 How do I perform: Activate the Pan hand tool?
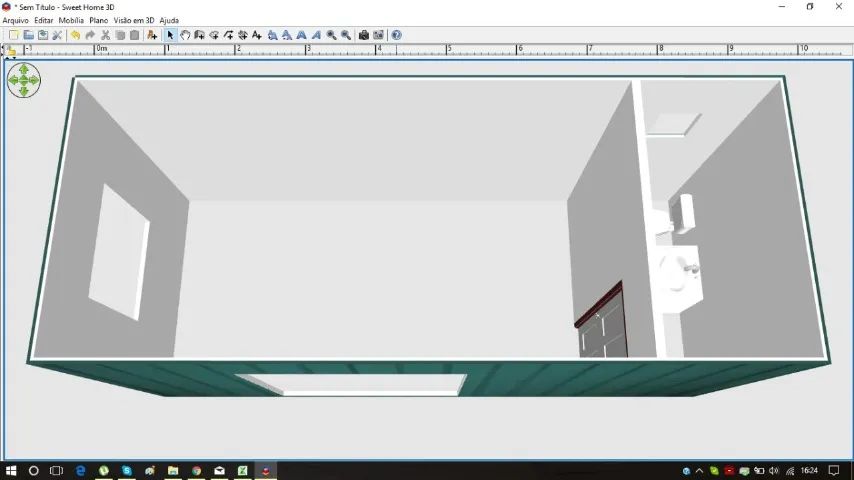click(185, 35)
